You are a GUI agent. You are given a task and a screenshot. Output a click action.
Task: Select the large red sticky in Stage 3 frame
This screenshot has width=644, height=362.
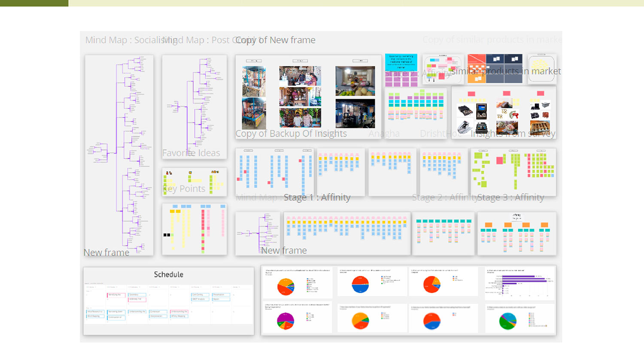[x=500, y=160]
